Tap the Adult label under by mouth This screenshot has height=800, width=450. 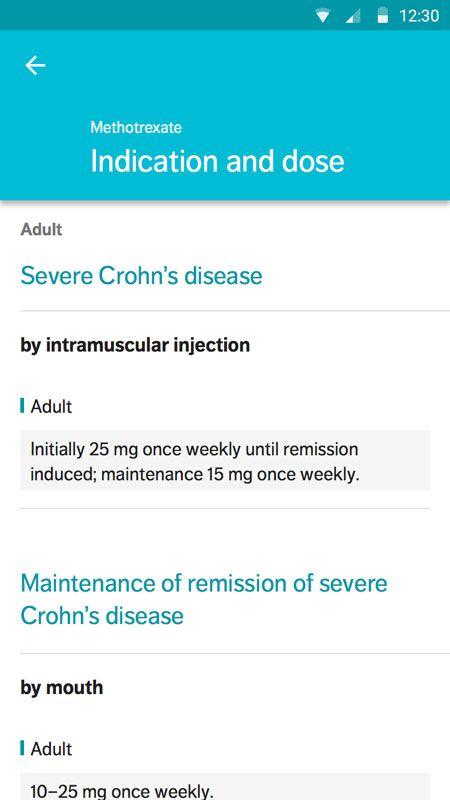[x=51, y=749]
